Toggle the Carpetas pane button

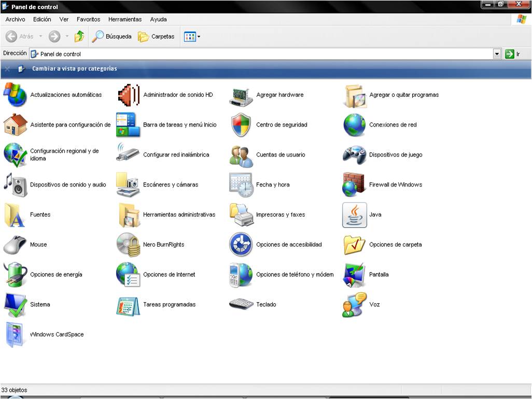pos(156,37)
